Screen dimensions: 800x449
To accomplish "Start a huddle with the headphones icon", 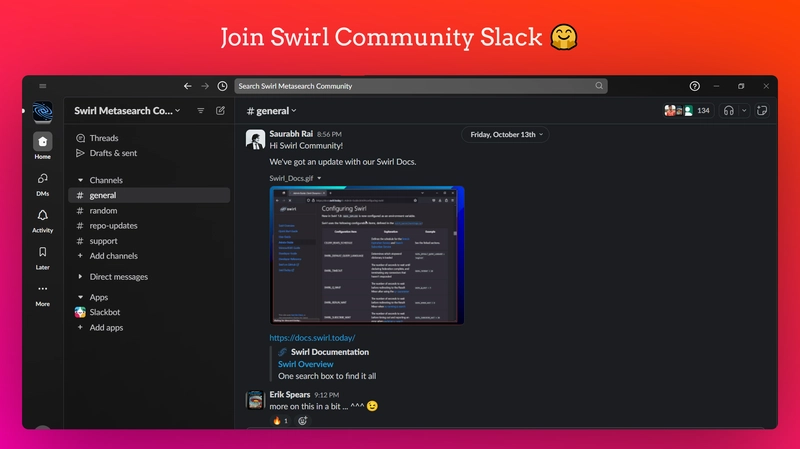I will (x=729, y=111).
